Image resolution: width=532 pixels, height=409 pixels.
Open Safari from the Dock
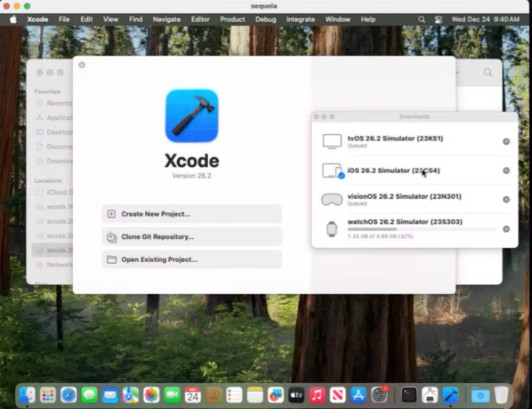click(68, 395)
